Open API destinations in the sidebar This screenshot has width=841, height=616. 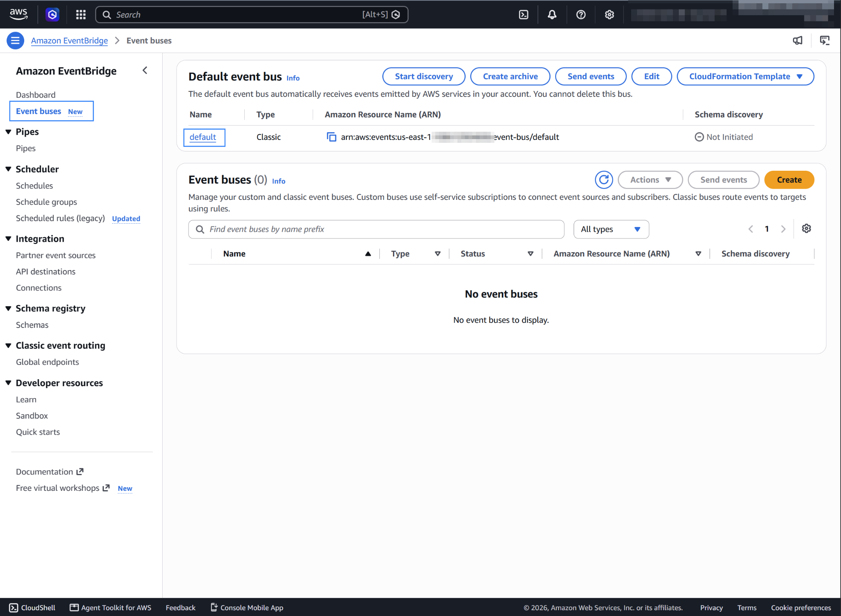click(46, 272)
